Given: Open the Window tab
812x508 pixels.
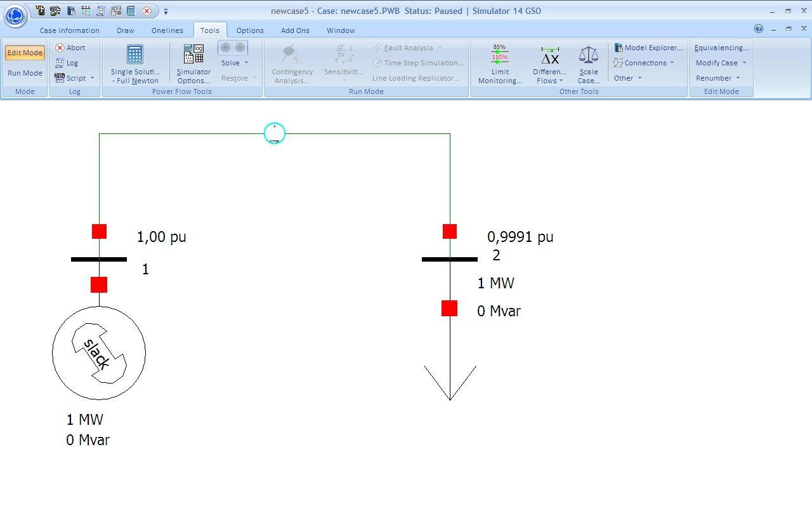Looking at the screenshot, I should click(341, 30).
